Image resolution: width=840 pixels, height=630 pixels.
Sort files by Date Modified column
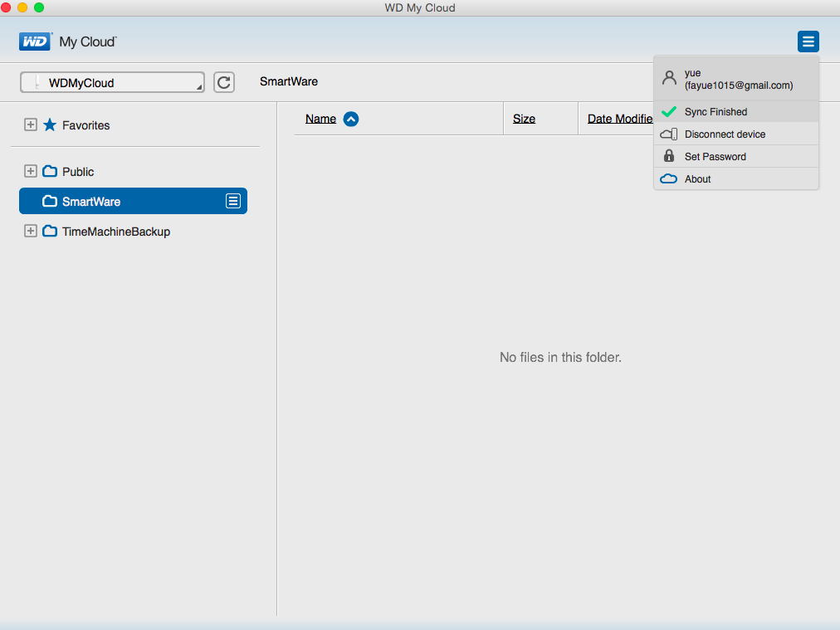(x=620, y=119)
